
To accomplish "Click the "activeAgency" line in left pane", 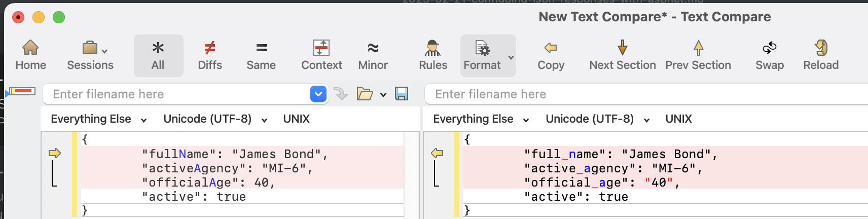I will pos(242,168).
